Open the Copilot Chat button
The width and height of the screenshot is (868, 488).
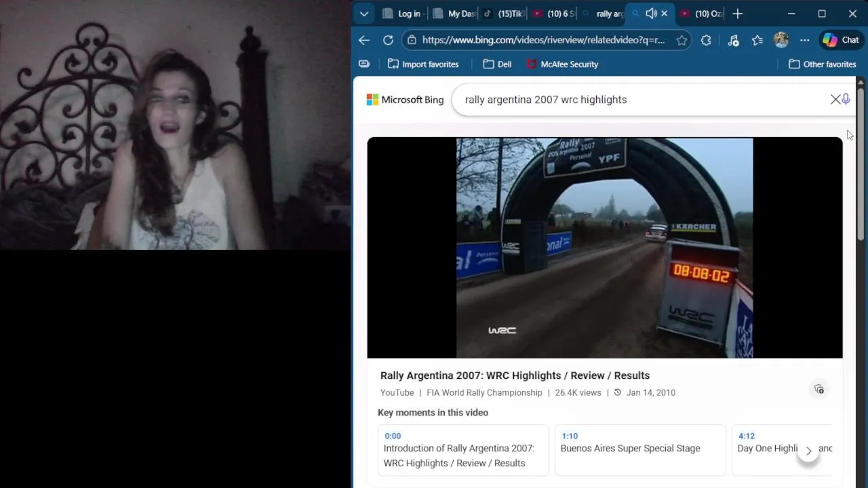[x=841, y=40]
